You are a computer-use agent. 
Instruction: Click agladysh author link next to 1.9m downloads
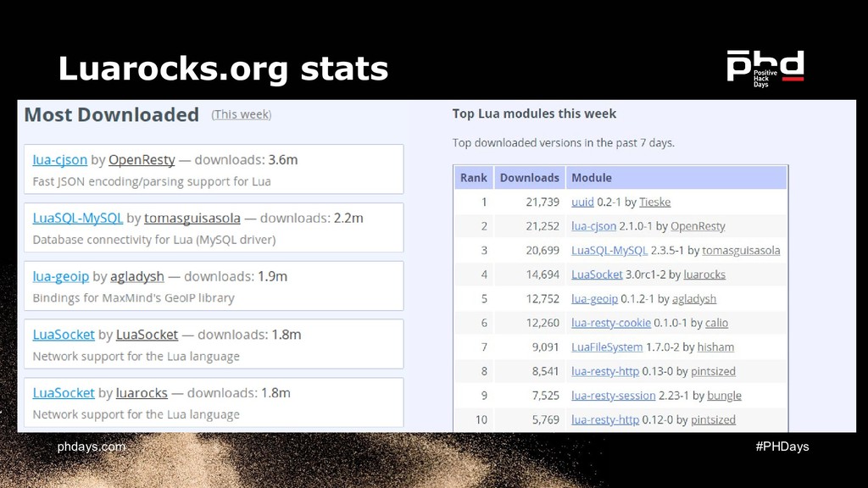click(x=137, y=276)
